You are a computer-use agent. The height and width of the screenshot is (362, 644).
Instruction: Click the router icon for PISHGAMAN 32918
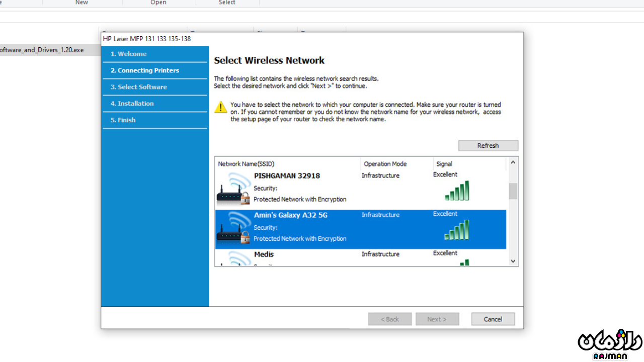tap(233, 189)
